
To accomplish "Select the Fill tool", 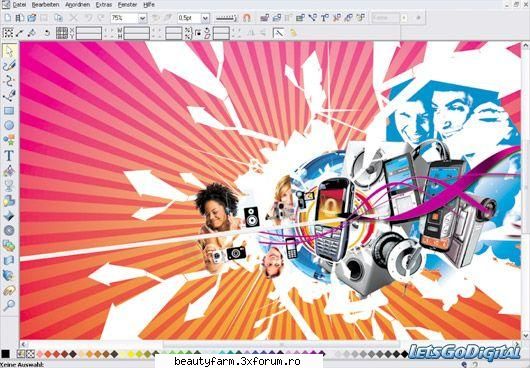I will (9, 171).
